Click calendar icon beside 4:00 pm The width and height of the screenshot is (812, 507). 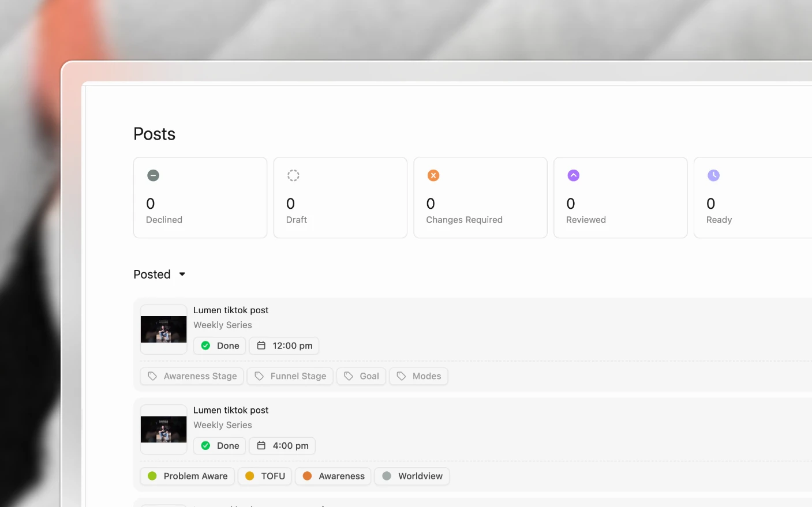(261, 445)
